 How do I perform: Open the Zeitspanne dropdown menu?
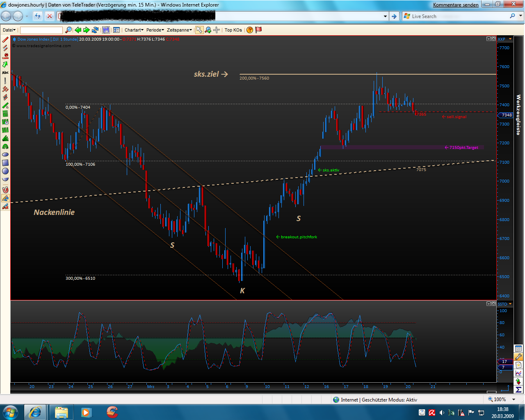tap(179, 30)
